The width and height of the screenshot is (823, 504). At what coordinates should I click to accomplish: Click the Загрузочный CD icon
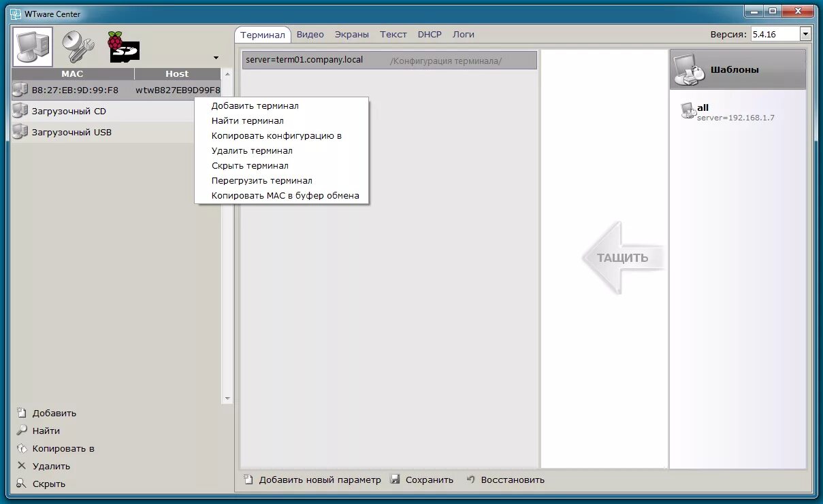(x=20, y=110)
